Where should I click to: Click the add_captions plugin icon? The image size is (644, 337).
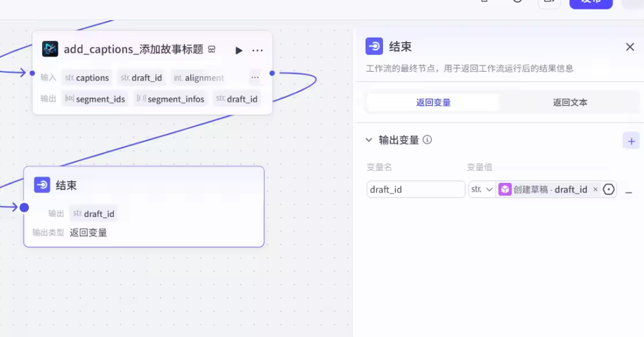coord(50,49)
